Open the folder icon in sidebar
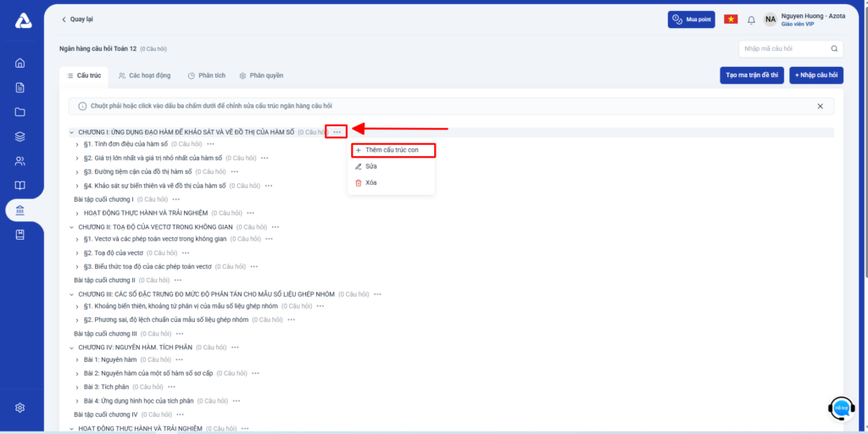 pos(20,112)
